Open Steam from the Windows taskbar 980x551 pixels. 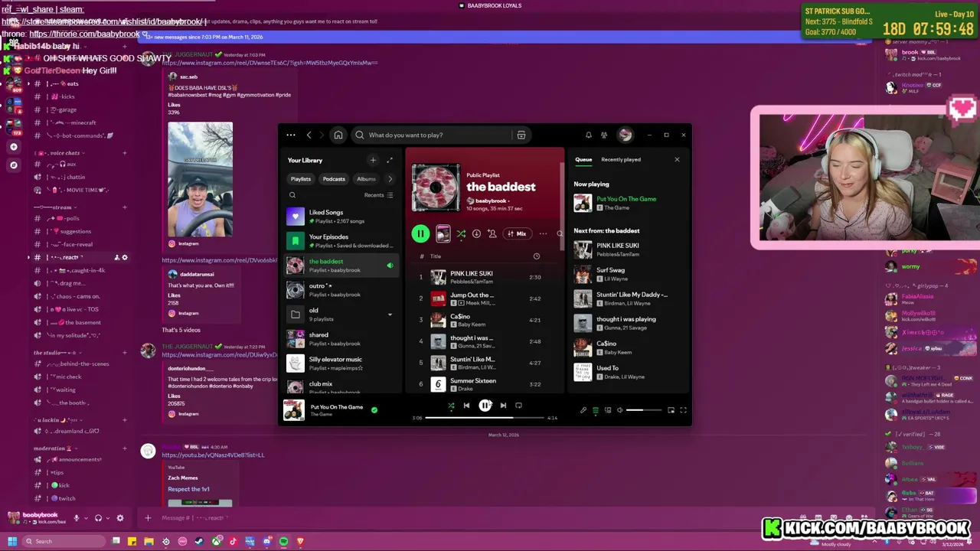pyautogui.click(x=199, y=541)
